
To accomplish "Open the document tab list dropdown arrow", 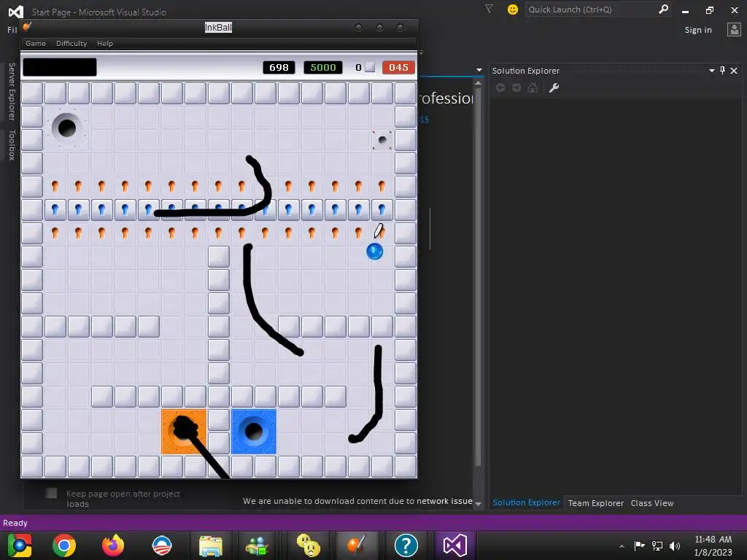I will click(479, 71).
